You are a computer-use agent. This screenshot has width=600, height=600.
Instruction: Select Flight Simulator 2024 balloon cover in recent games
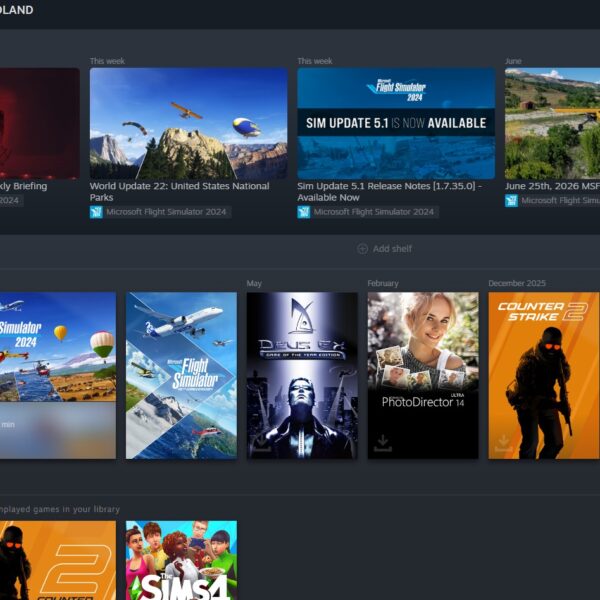pyautogui.click(x=58, y=375)
